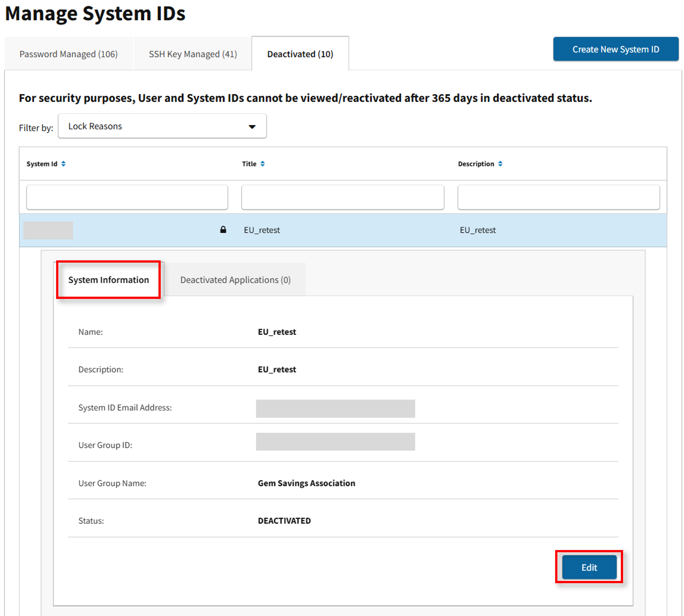Open Deactivated Applications (0) tab
This screenshot has height=616, width=684.
pyautogui.click(x=235, y=280)
